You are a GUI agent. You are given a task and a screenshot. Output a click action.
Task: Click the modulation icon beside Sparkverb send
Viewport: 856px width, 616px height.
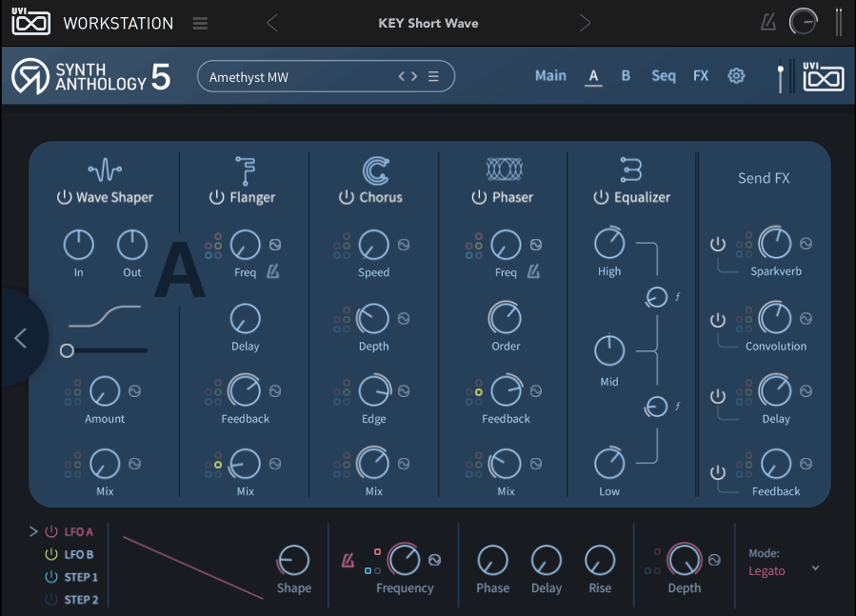(x=806, y=244)
